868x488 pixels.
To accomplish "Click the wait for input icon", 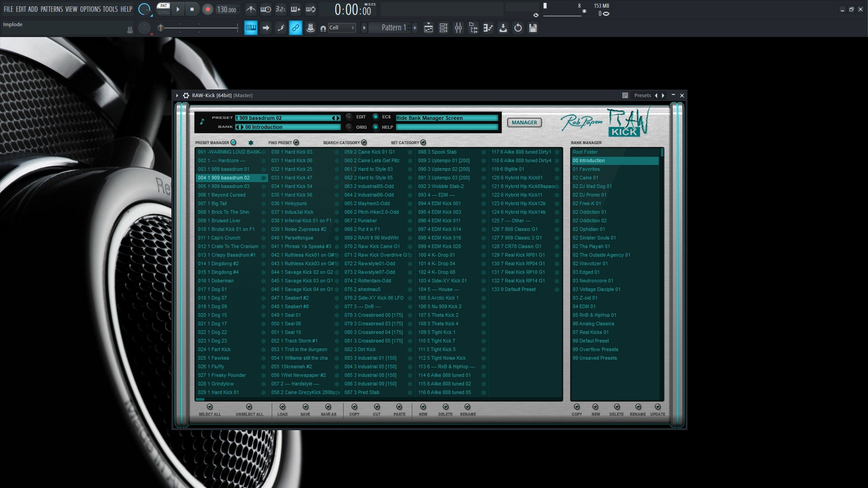I will (x=266, y=9).
